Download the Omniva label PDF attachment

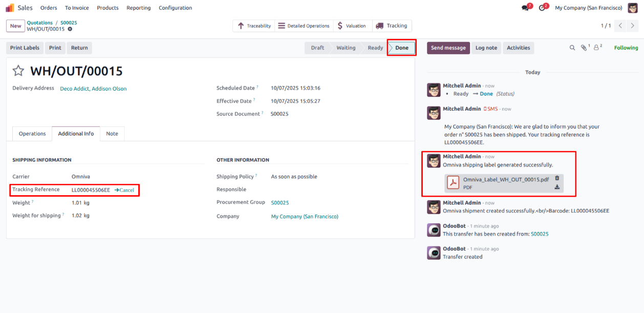click(x=557, y=187)
